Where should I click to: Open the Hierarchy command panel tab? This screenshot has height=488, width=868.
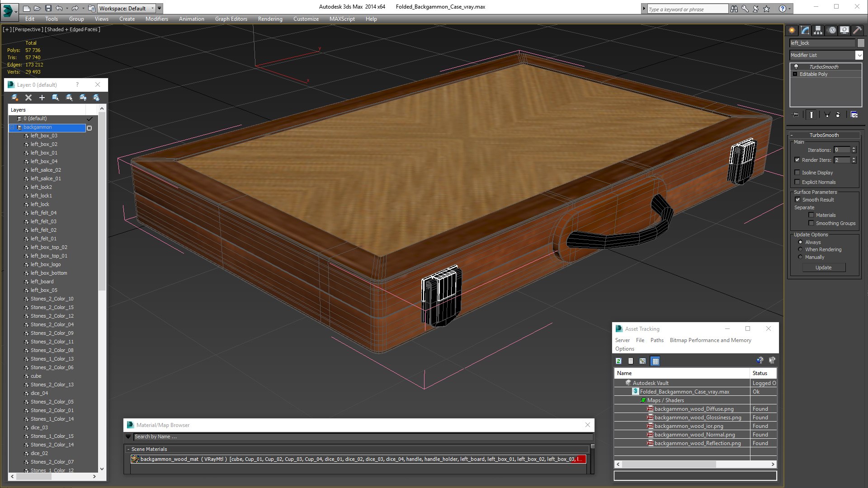tap(818, 30)
